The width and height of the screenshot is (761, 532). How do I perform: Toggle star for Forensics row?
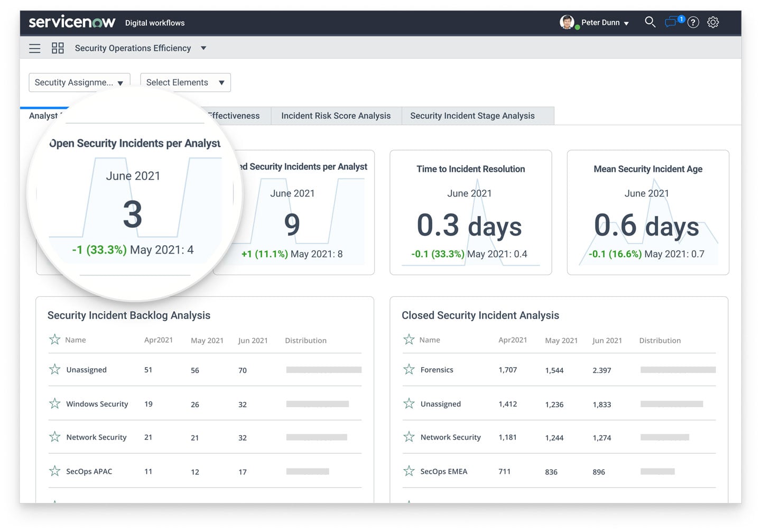pyautogui.click(x=409, y=369)
